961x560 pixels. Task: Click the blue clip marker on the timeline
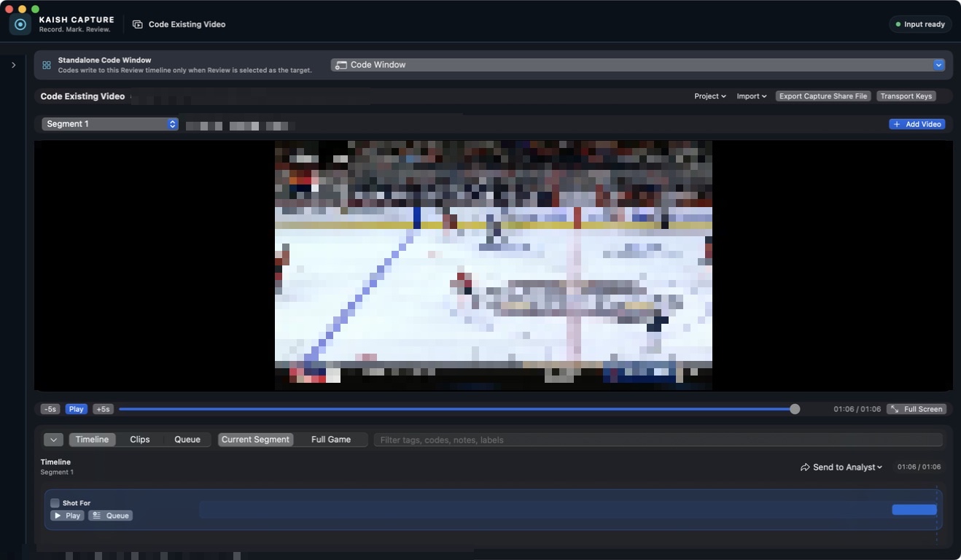click(914, 510)
